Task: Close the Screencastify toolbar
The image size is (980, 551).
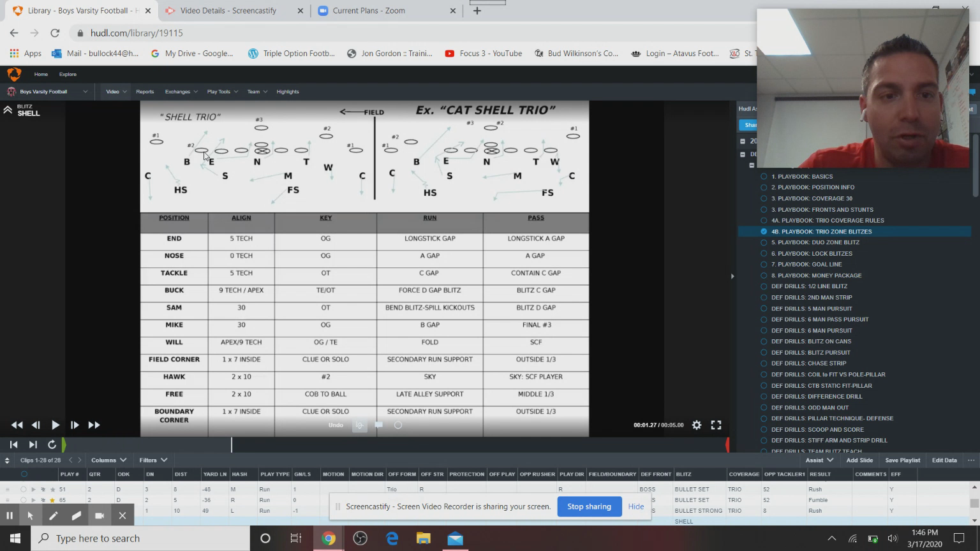Action: tap(122, 515)
